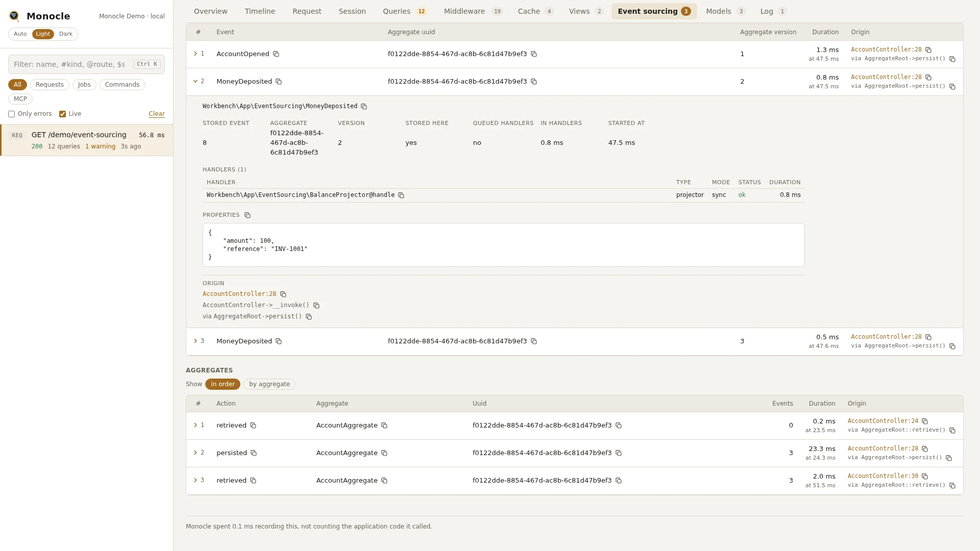Copy the Workbench\App\EventSourcing\MoneyDeposited class path
The width and height of the screenshot is (980, 551).
(x=364, y=107)
